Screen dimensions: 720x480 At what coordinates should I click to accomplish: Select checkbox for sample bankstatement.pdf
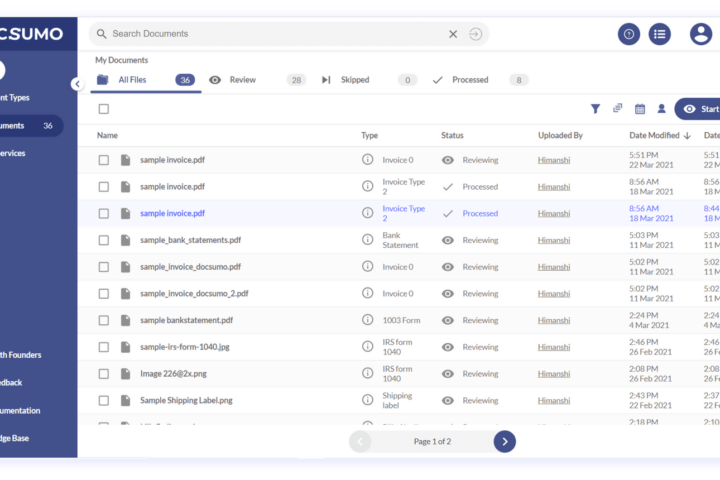pyautogui.click(x=104, y=320)
